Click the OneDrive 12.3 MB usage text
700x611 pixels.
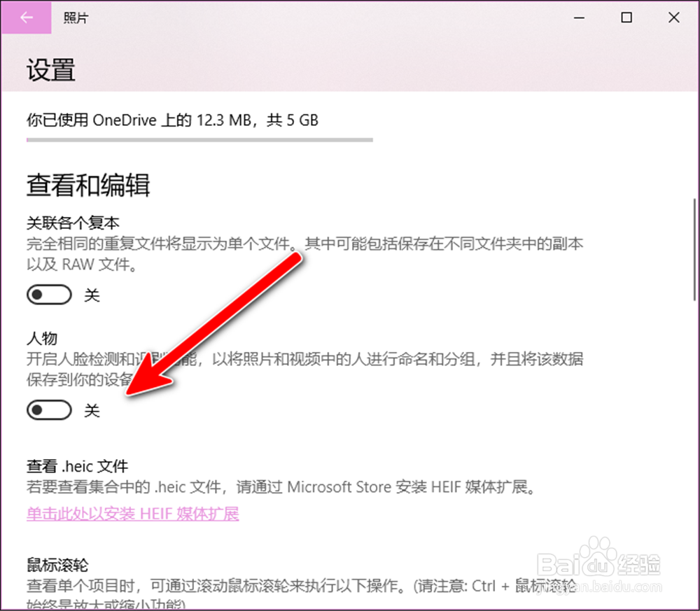point(172,120)
